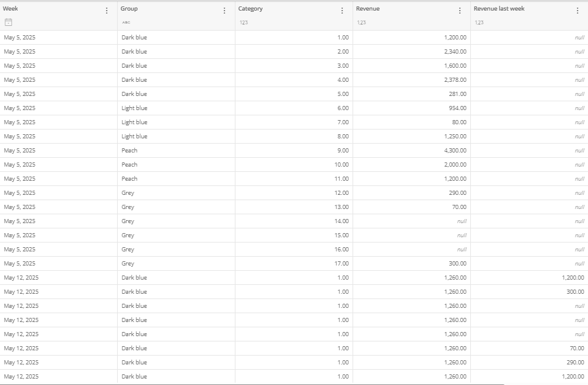Image resolution: width=588 pixels, height=385 pixels.
Task: Open the Revenue column options menu
Action: coord(460,11)
